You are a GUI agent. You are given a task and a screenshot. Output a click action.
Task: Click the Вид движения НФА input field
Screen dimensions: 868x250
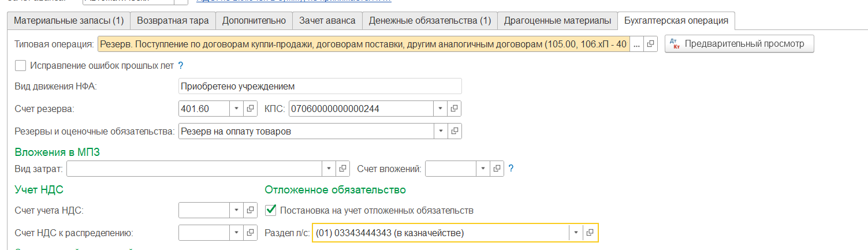(x=321, y=86)
